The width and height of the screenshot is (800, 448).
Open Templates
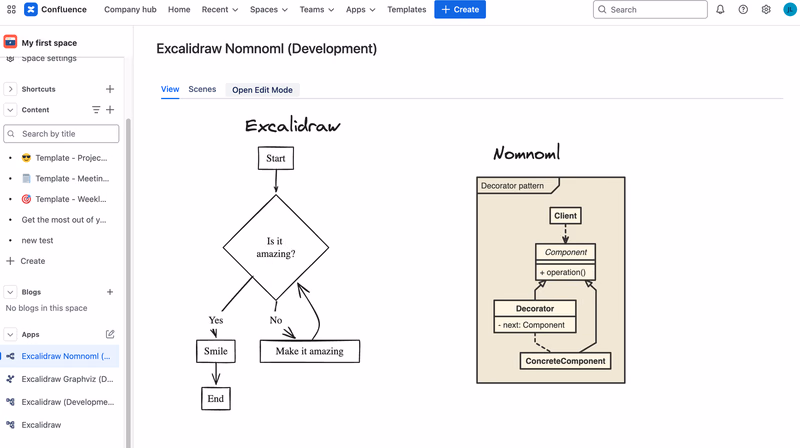pyautogui.click(x=407, y=9)
